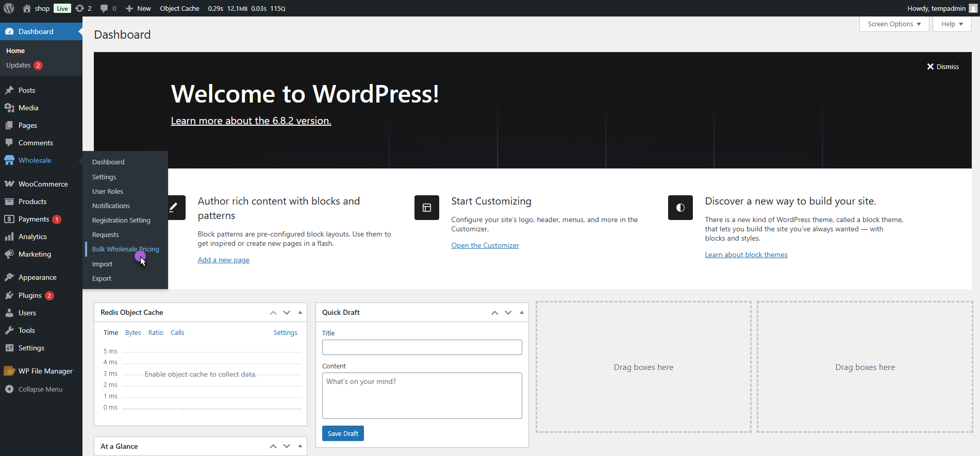Switch to Bytes tab in Redis widget
Image resolution: width=980 pixels, height=456 pixels.
click(133, 332)
